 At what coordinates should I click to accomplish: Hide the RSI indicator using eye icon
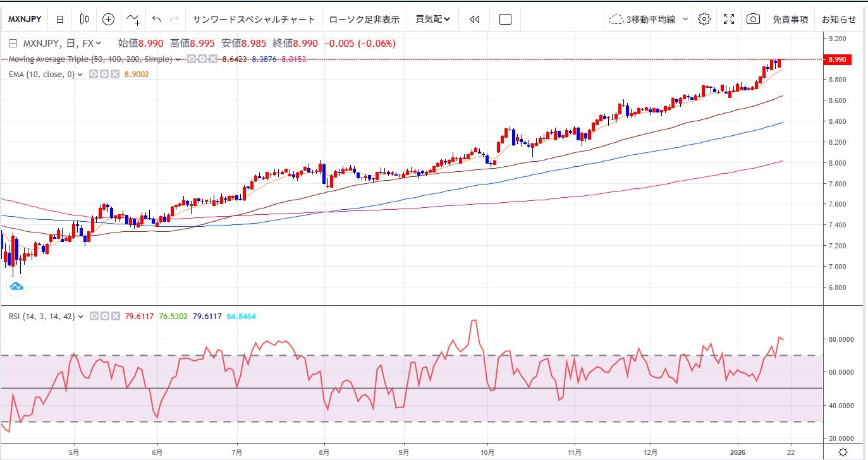click(94, 316)
